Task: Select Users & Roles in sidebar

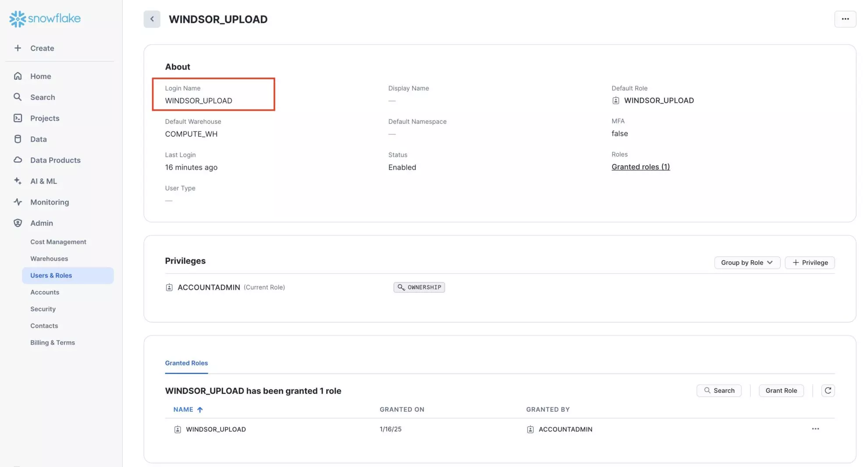Action: click(68, 275)
